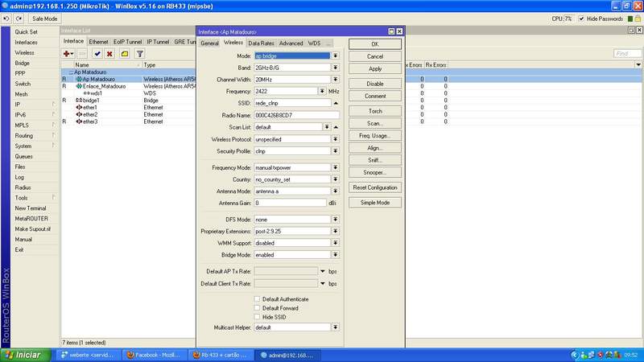
Task: Click the red plus add interface icon
Action: (68, 54)
